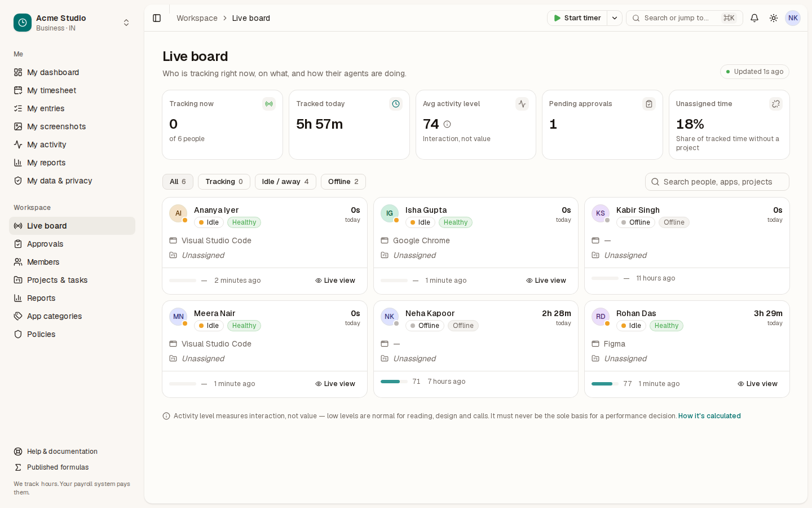Viewport: 812px width, 508px height.
Task: Go to Workspace breadcrumb
Action: [197, 18]
